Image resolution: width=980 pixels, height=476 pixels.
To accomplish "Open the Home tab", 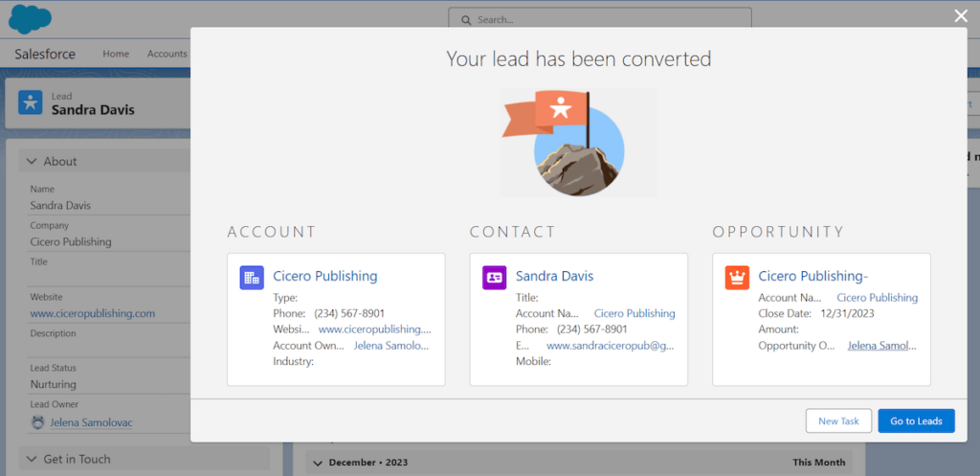I will 116,54.
